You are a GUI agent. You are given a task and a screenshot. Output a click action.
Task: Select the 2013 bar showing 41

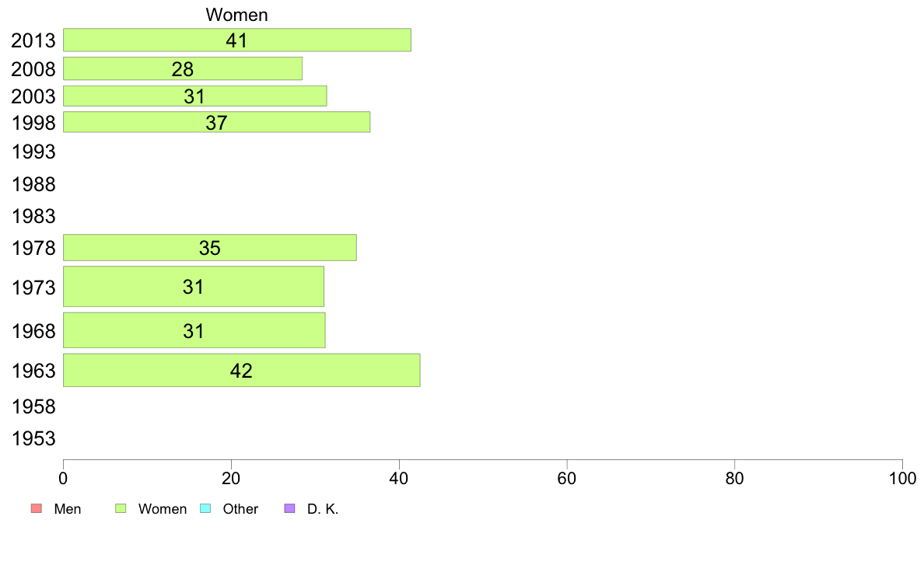click(x=237, y=40)
